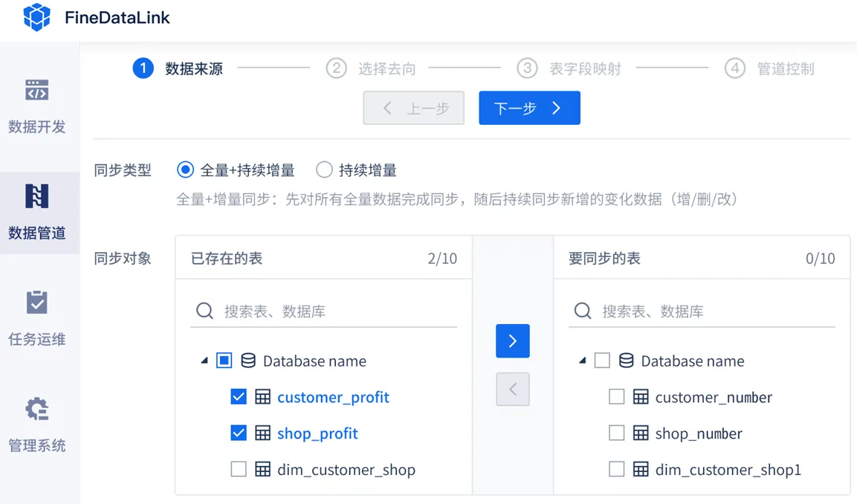Viewport: 857px width, 504px height.
Task: Click the 下一步 next button
Action: tap(530, 108)
